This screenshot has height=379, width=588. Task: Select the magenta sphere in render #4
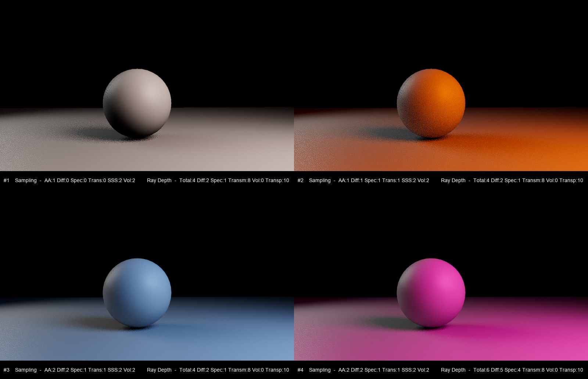[431, 293]
